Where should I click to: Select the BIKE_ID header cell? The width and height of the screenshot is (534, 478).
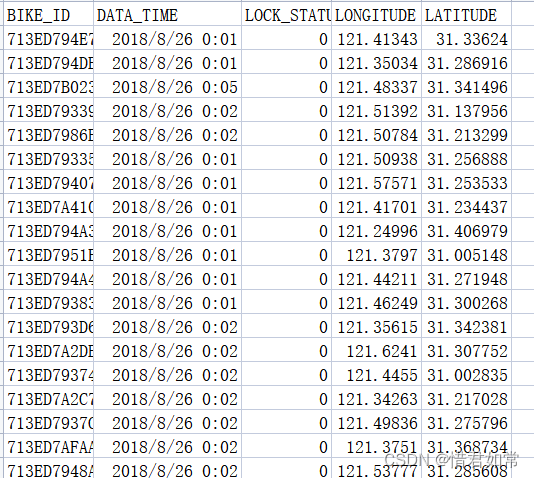pos(48,14)
